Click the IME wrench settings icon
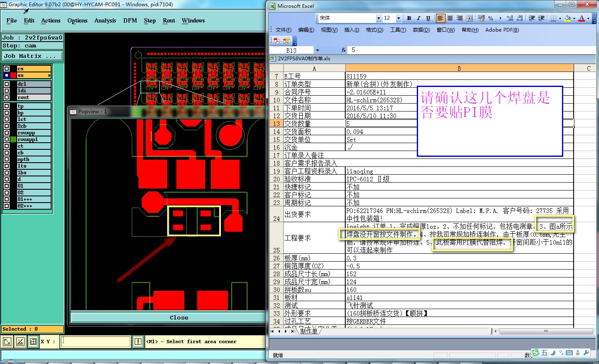 pyautogui.click(x=587, y=353)
